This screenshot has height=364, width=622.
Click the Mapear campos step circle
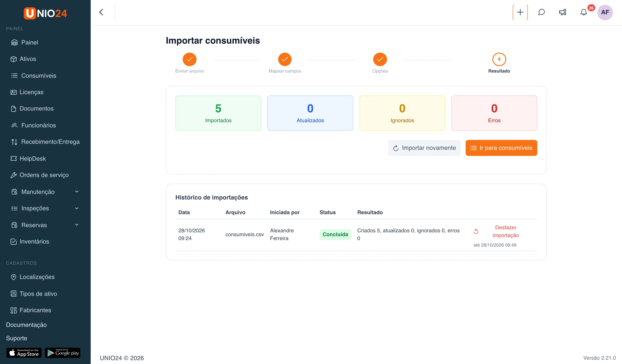pos(285,59)
